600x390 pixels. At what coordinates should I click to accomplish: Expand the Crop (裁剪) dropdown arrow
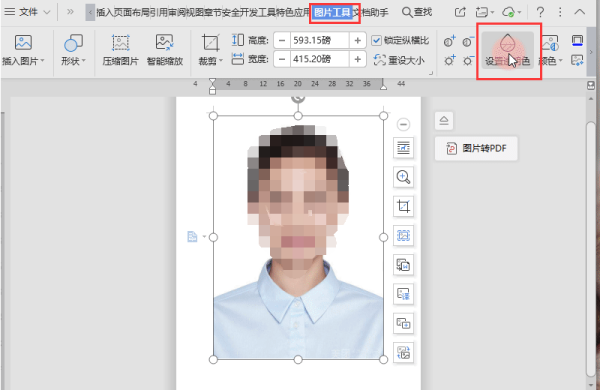coord(221,60)
